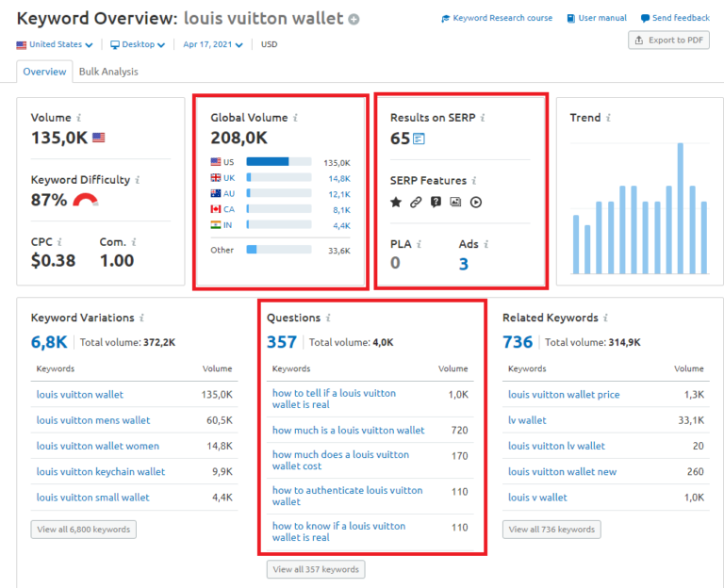Click the 736 related keywords count
Image resolution: width=724 pixels, height=588 pixels.
(518, 342)
